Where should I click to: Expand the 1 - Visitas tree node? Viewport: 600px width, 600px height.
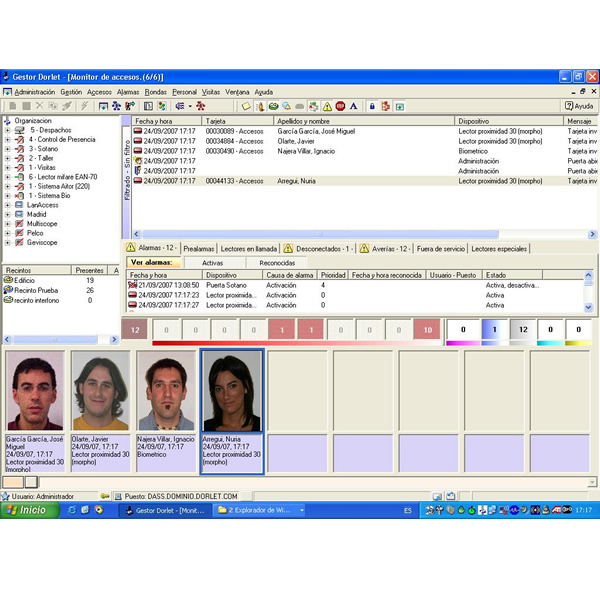tap(7, 168)
